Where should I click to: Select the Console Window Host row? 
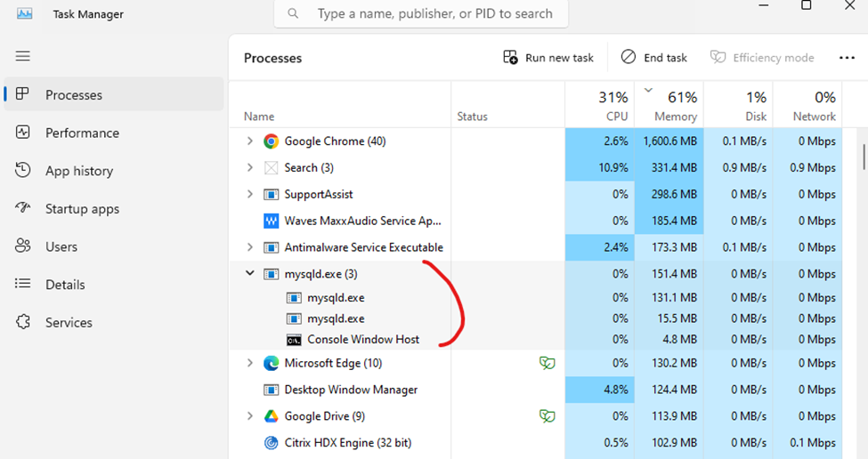tap(535, 340)
